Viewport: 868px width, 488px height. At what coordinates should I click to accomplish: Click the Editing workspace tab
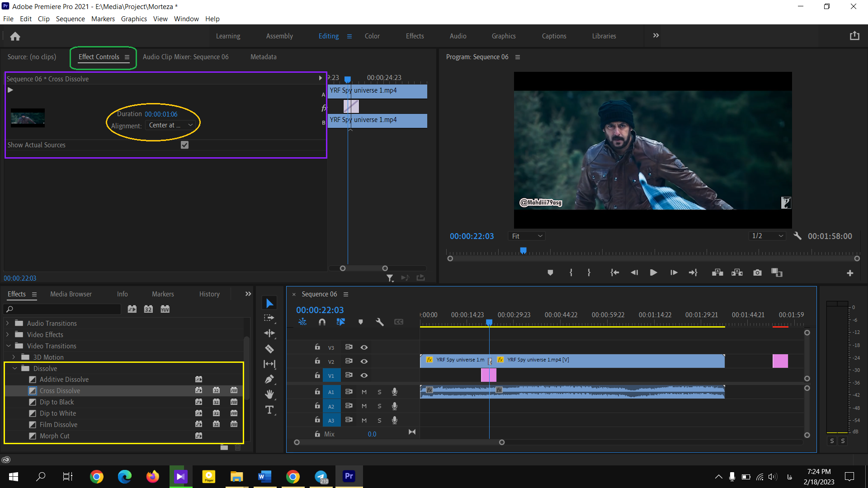329,36
